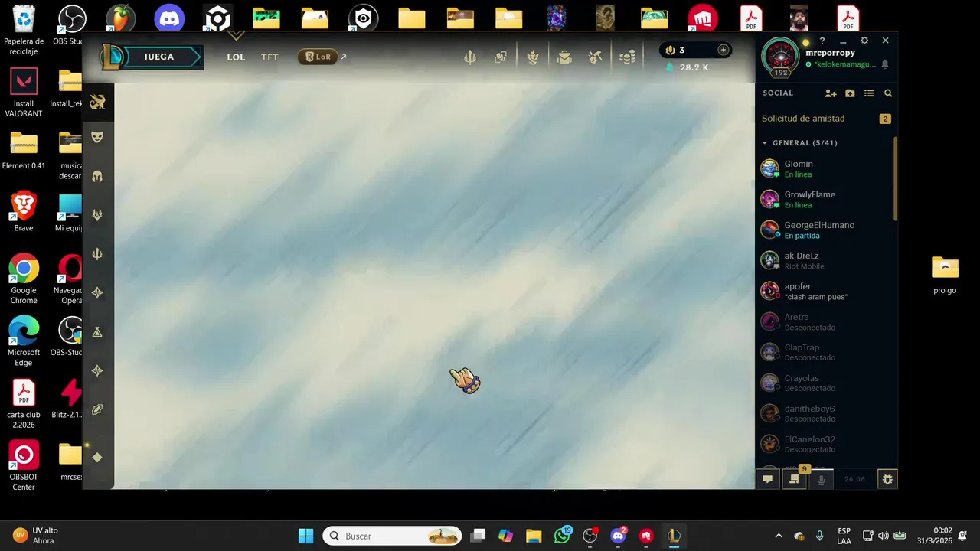
Task: Click the horned crest sidebar icon below helmet
Action: (x=97, y=215)
